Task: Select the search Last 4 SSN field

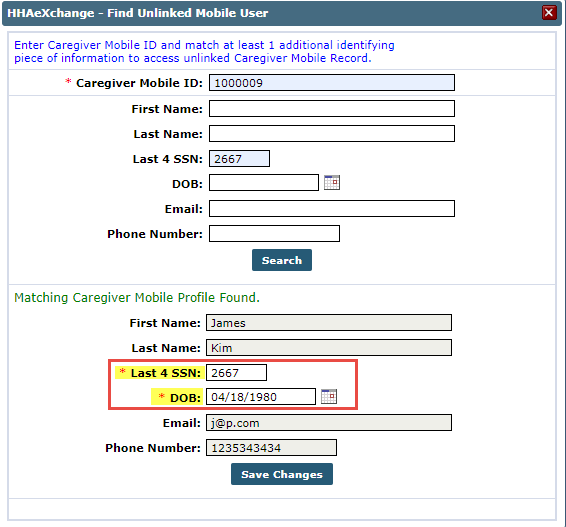Action: pyautogui.click(x=239, y=158)
